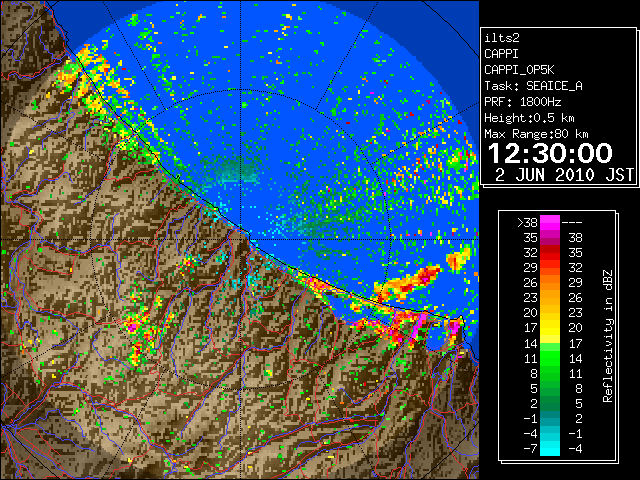The width and height of the screenshot is (640, 480).
Task: Click the yellow 17–20 dBZ legend swatch
Action: point(550,328)
